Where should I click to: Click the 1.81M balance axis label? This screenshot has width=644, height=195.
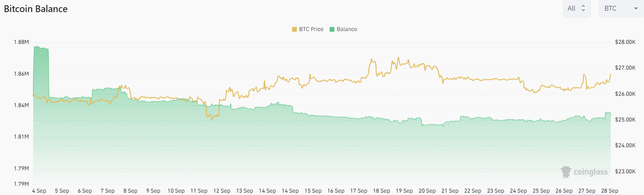click(21, 136)
